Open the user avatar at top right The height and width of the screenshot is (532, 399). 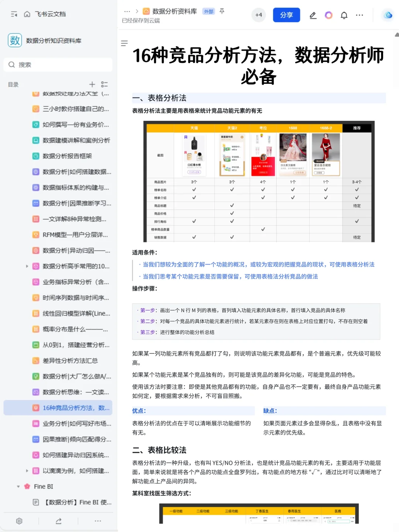tap(388, 15)
